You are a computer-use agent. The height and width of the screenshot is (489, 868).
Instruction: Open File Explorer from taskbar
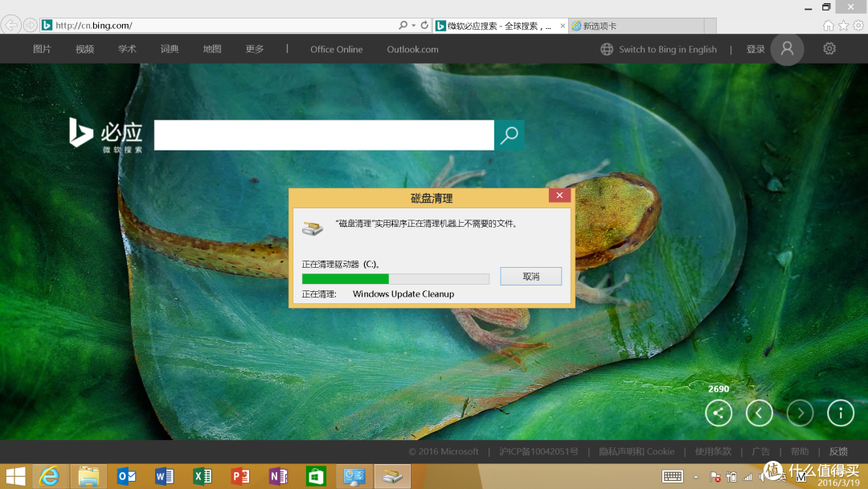[88, 476]
